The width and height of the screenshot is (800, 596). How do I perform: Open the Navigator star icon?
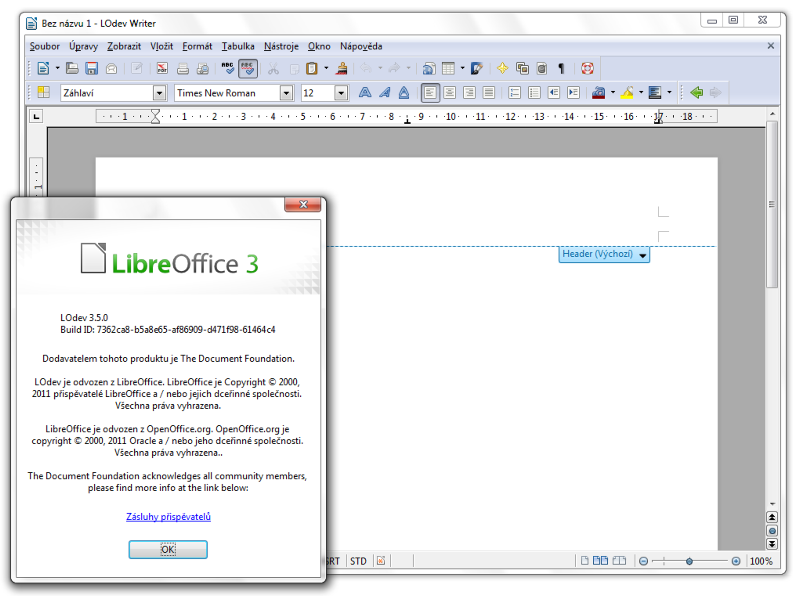coord(503,68)
